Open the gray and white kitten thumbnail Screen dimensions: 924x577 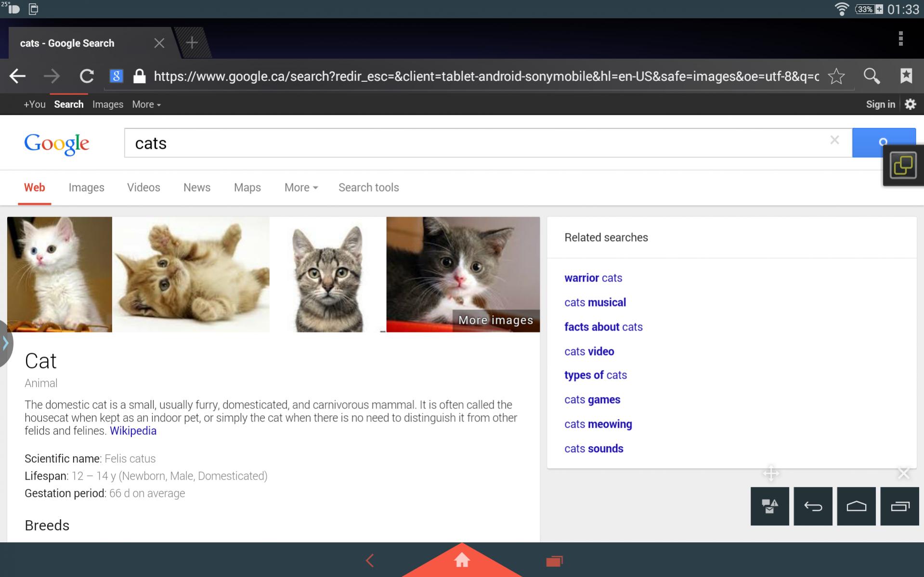(463, 274)
